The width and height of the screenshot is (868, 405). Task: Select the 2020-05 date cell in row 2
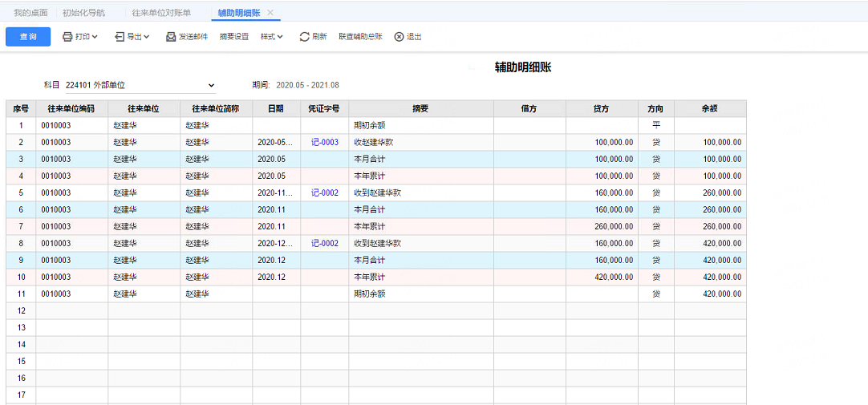(x=276, y=143)
